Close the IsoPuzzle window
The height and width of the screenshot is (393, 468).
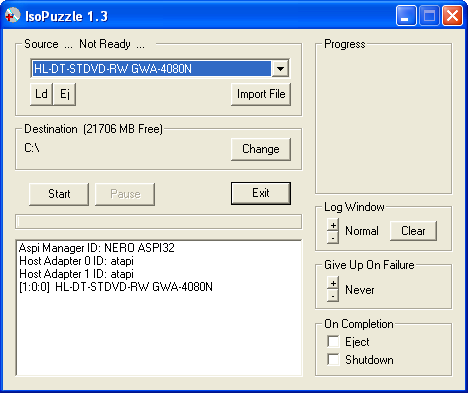click(452, 15)
